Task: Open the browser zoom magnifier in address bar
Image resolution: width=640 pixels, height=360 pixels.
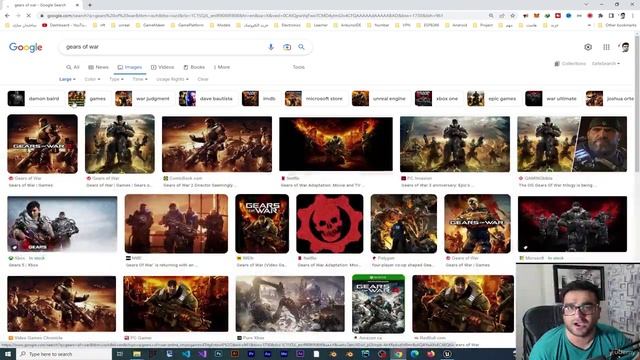Action: tap(491, 16)
